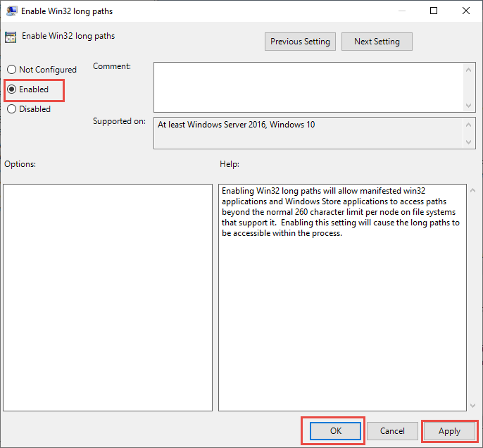Click inside the empty Options pane
The width and height of the screenshot is (483, 448).
click(108, 297)
